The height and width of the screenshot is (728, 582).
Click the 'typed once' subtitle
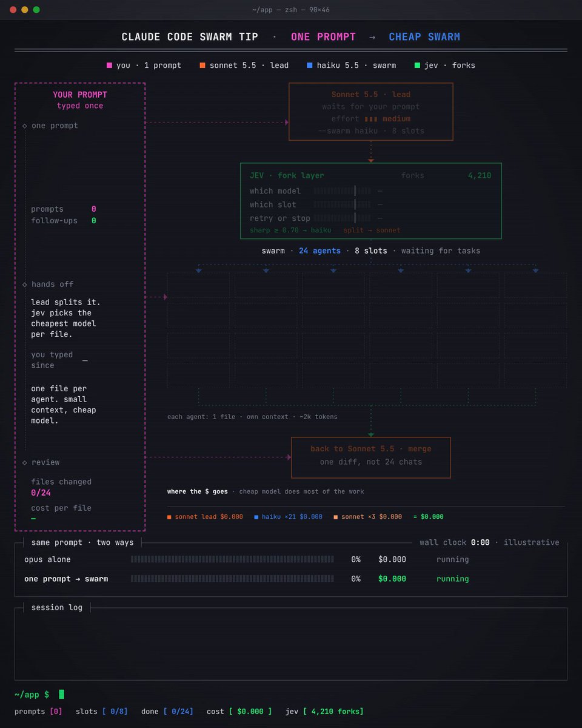pyautogui.click(x=80, y=106)
